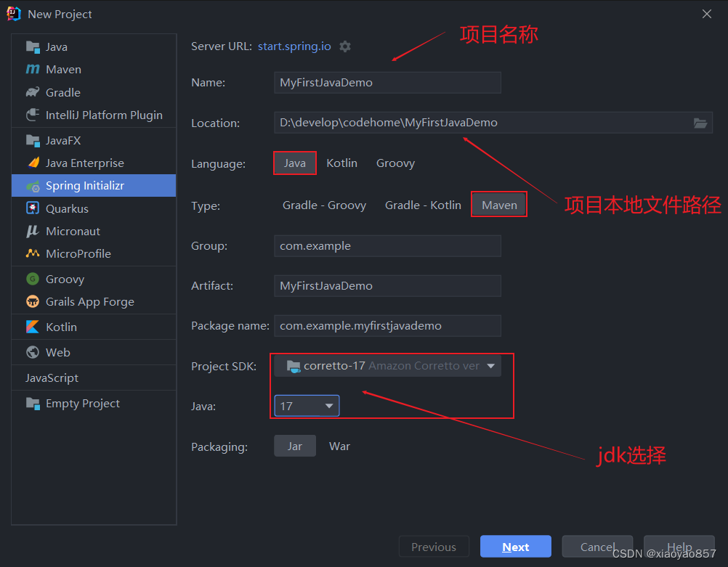Choose Java as the language
Screen dimensions: 728x567
[295, 163]
